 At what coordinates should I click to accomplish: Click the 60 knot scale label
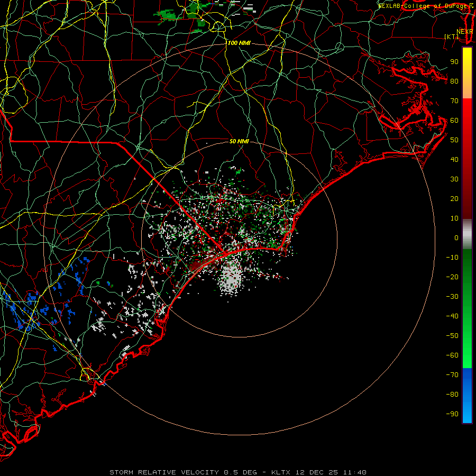click(454, 121)
